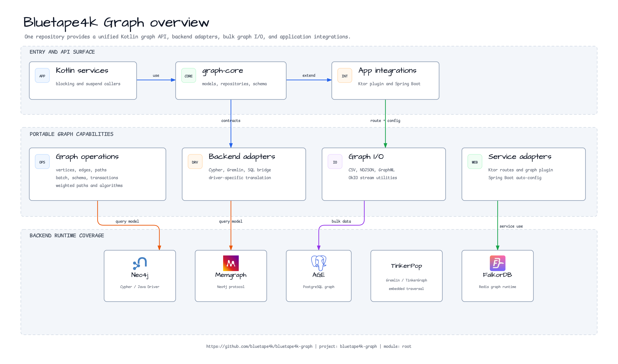Click the PORTABLE GRAPH CAPABILITIES heading
The width and height of the screenshot is (618, 364).
[x=71, y=134]
